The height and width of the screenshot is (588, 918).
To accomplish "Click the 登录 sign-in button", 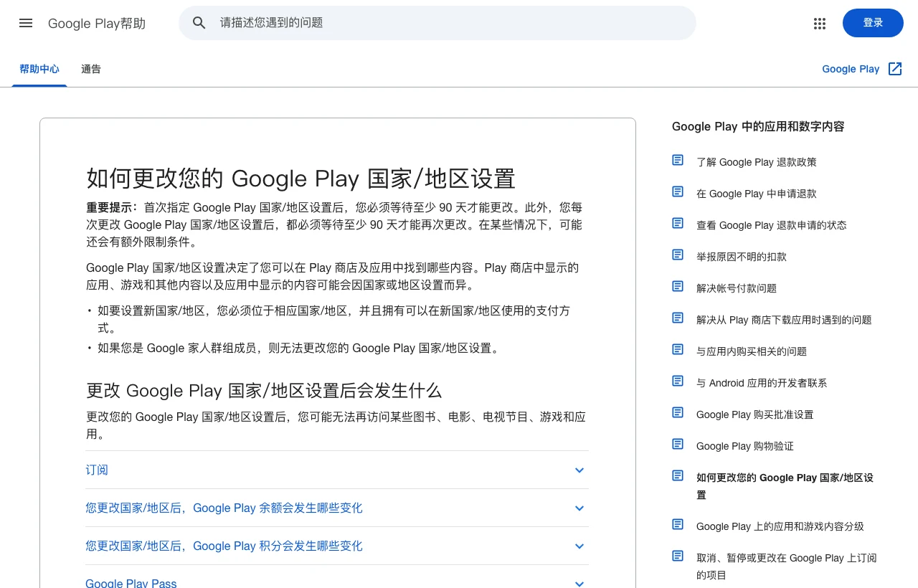I will 873,23.
